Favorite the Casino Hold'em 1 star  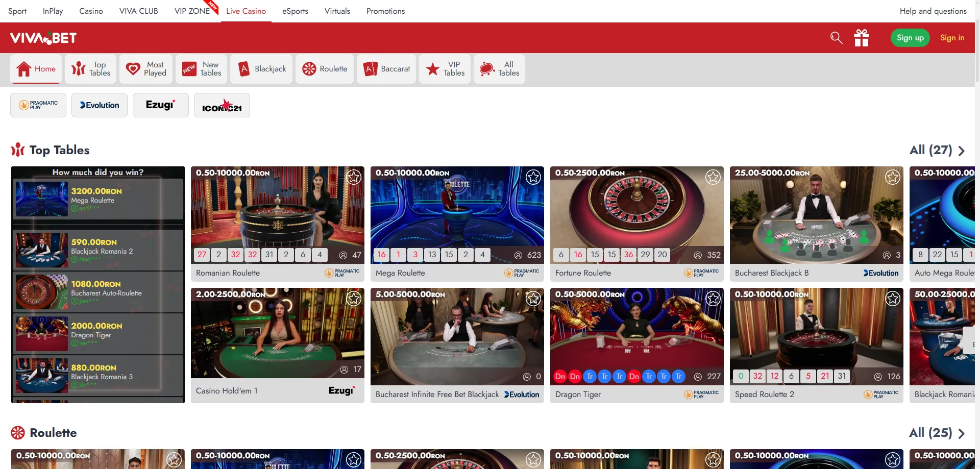354,299
